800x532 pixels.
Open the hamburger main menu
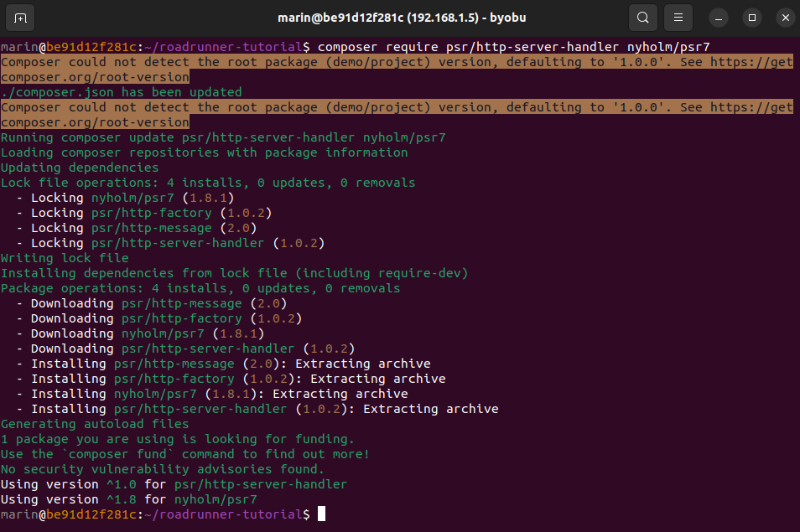tap(678, 18)
